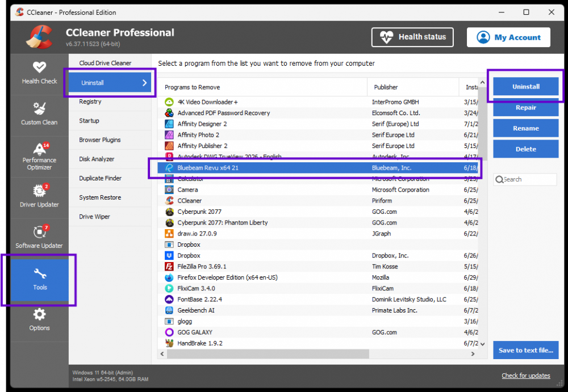Click Dominik Levitsky Studio, LLC publisher
Viewport: 568px width, 392px height.
[409, 300]
